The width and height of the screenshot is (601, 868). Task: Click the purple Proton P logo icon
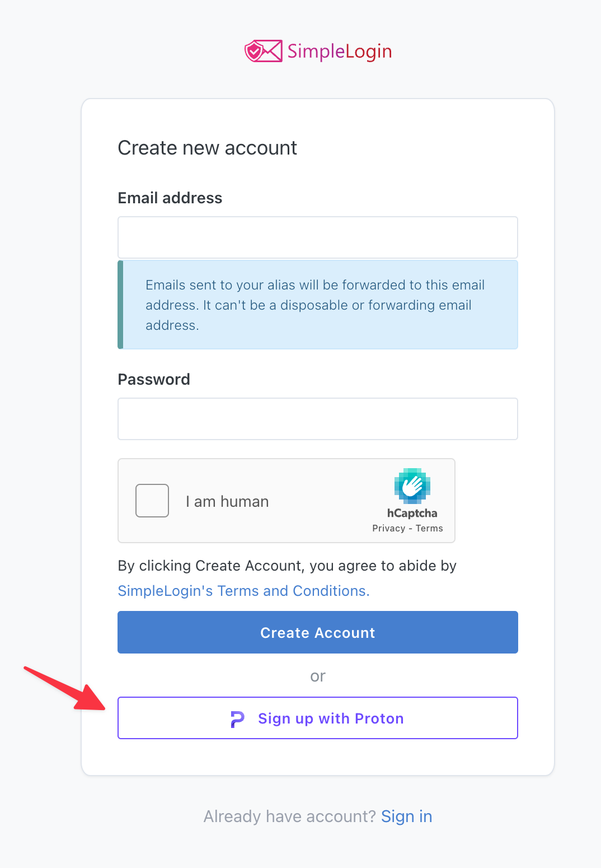click(237, 719)
